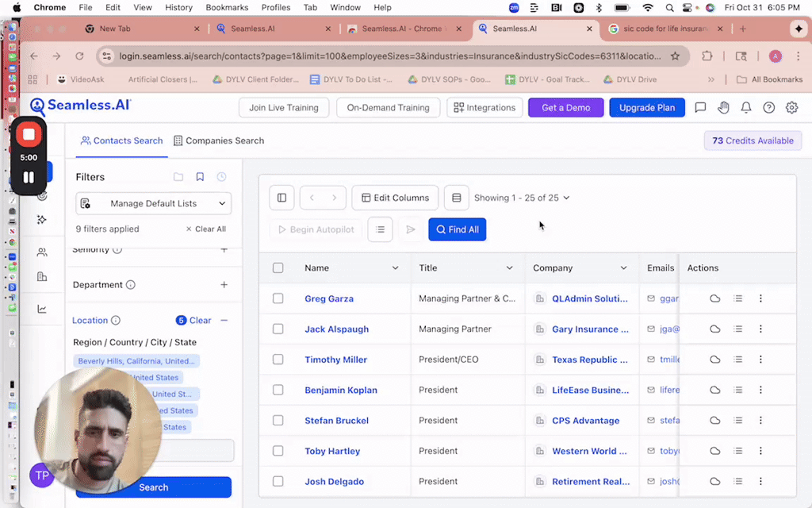The image size is (812, 508).
Task: Stop the screen recording red button
Action: [x=29, y=134]
